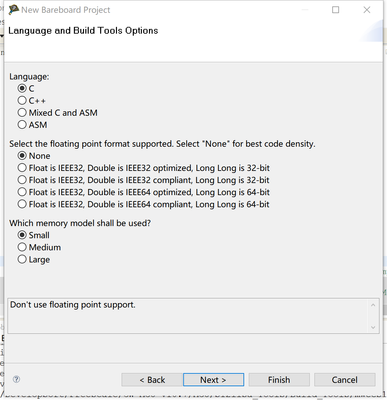Select Double IEEE64 optimized, 64-bit Long Long
The width and height of the screenshot is (387, 400).
(x=22, y=192)
